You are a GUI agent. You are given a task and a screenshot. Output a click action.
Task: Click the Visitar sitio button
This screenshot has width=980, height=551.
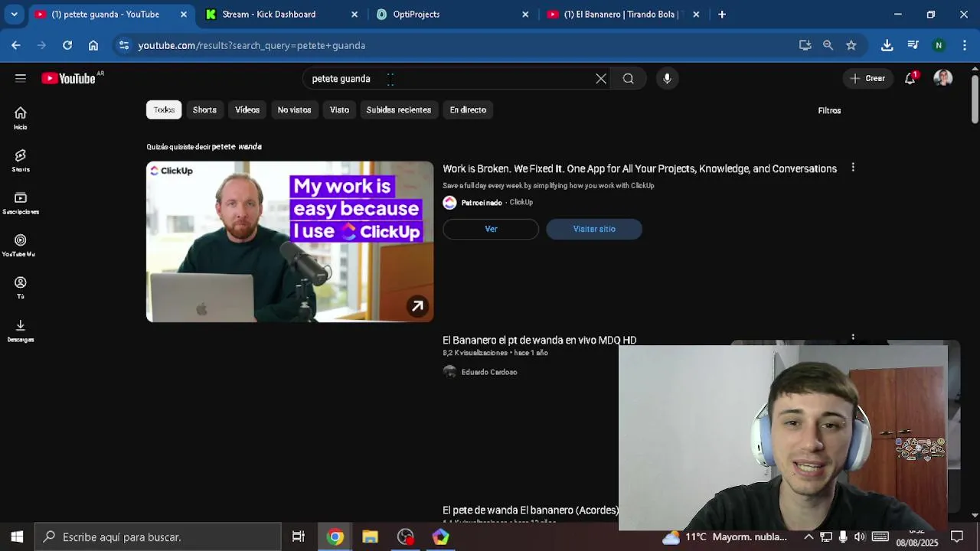tap(594, 229)
